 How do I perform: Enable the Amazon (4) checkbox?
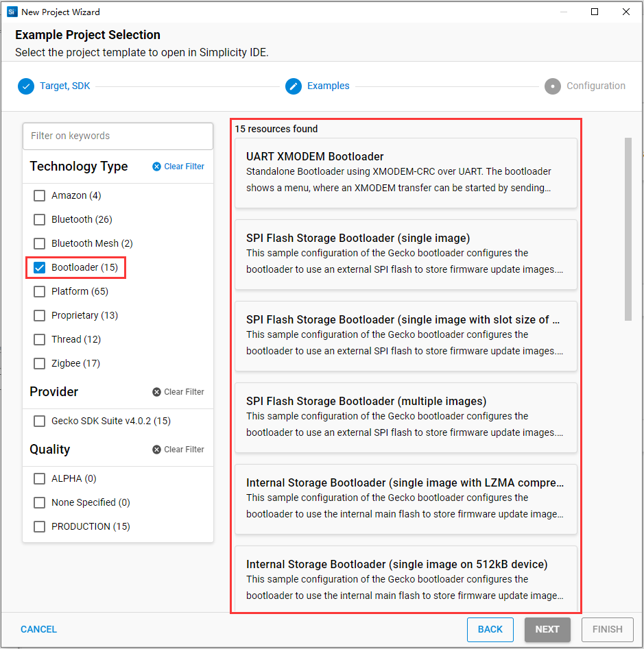click(39, 195)
